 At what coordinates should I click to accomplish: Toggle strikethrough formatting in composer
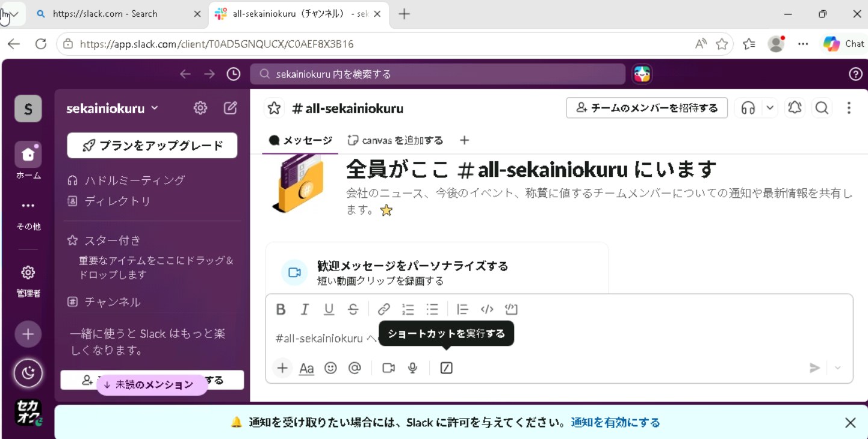[353, 309]
